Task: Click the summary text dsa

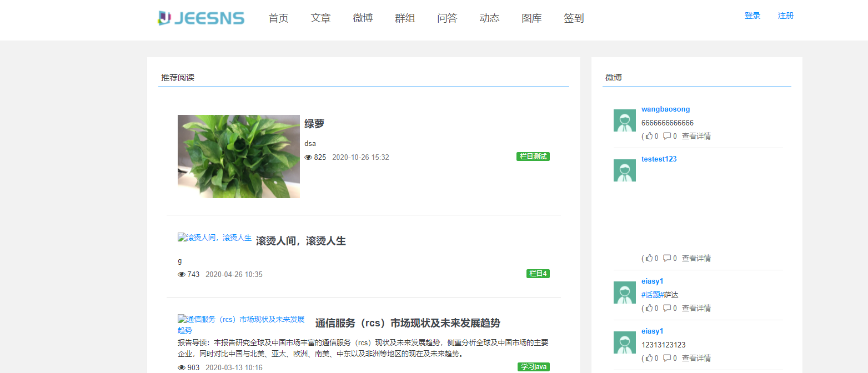Action: coord(310,143)
